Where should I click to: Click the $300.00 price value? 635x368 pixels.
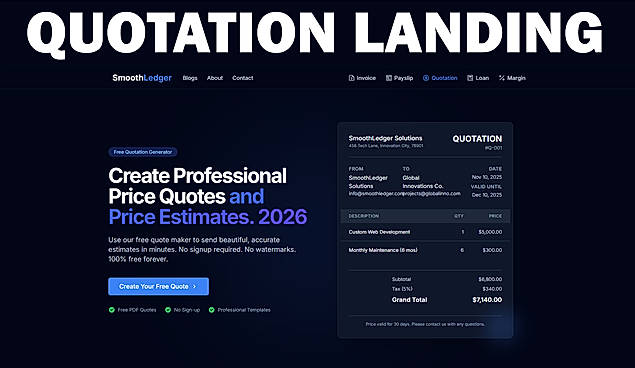(492, 250)
